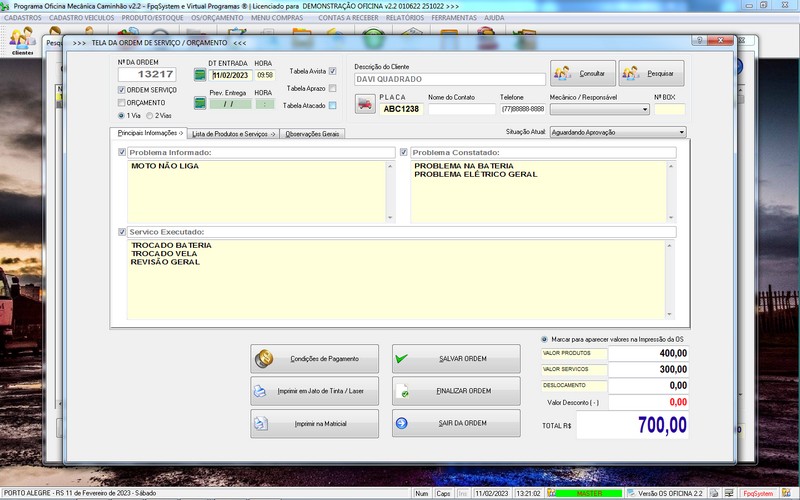The image size is (800, 500).
Task: Open the Mecânico / Responsável dropdown
Action: pyautogui.click(x=599, y=109)
